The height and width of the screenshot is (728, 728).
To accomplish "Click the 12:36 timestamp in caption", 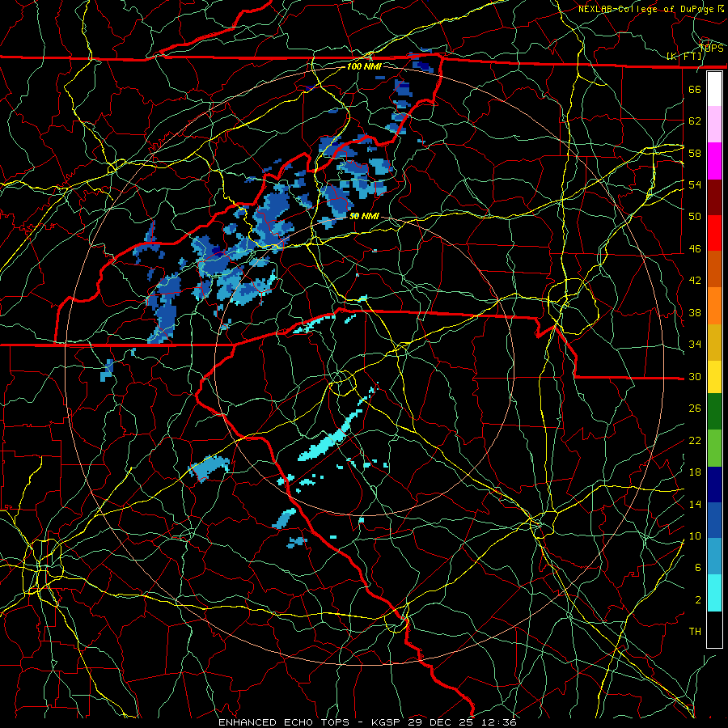I will [x=500, y=722].
